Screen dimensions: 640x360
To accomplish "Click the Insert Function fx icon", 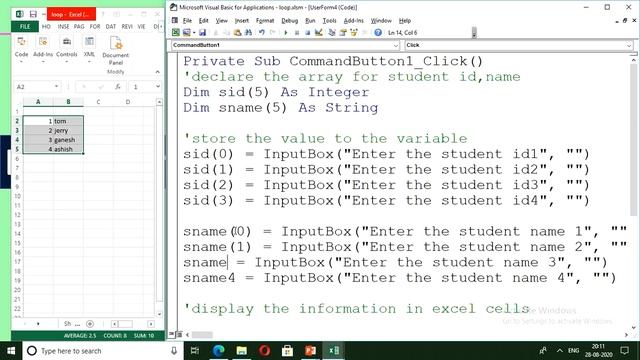I will [118, 87].
